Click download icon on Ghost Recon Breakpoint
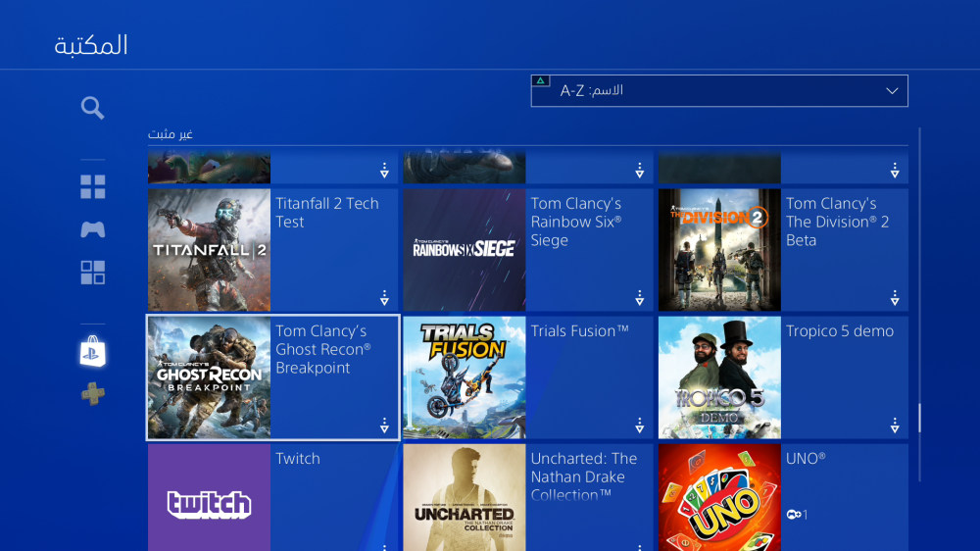 coord(384,426)
